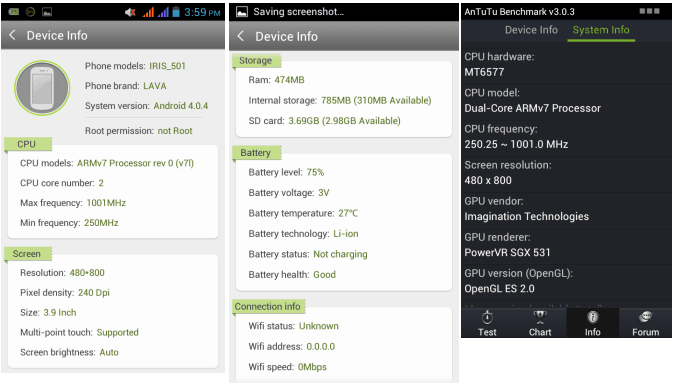Open the Forum icon in bottom bar
The height and width of the screenshot is (383, 675).
645,318
